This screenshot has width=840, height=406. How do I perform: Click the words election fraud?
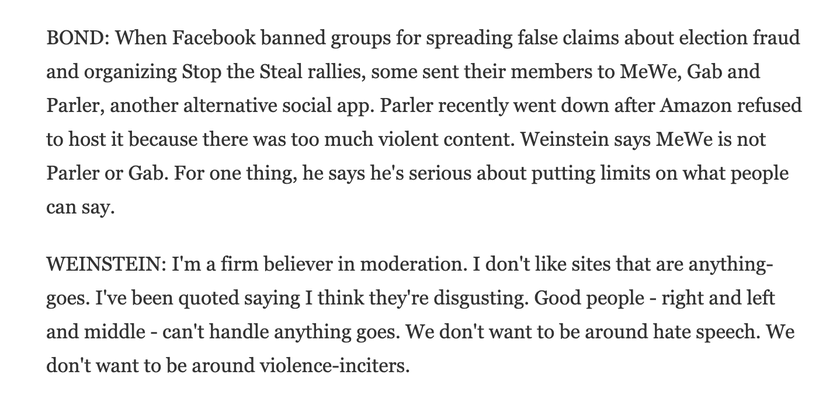point(739,38)
